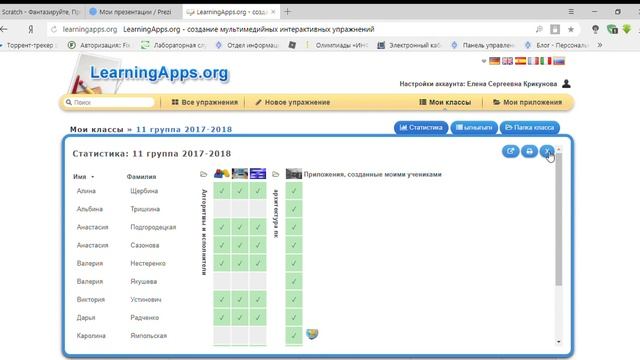Open Мои приложения menu item

tap(527, 102)
